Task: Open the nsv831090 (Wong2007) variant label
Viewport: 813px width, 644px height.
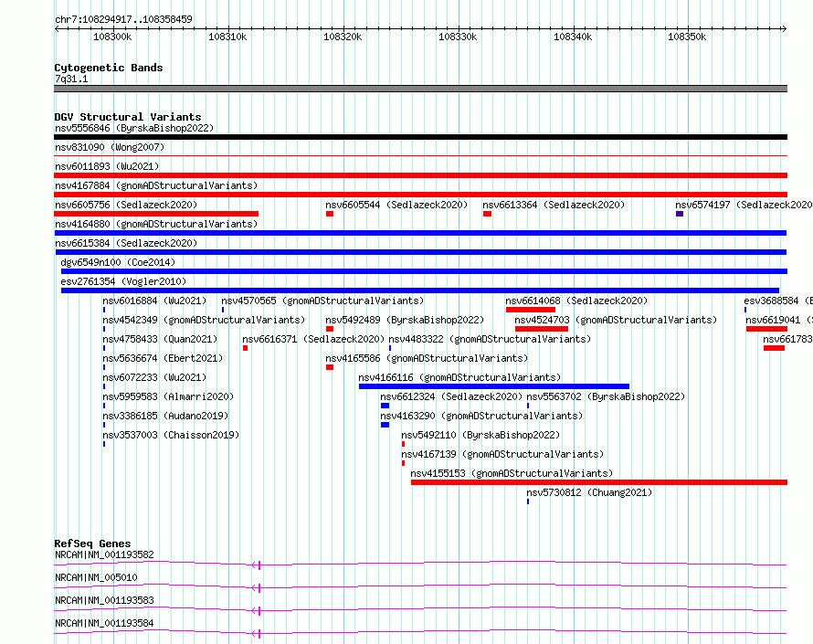Action: [110, 147]
